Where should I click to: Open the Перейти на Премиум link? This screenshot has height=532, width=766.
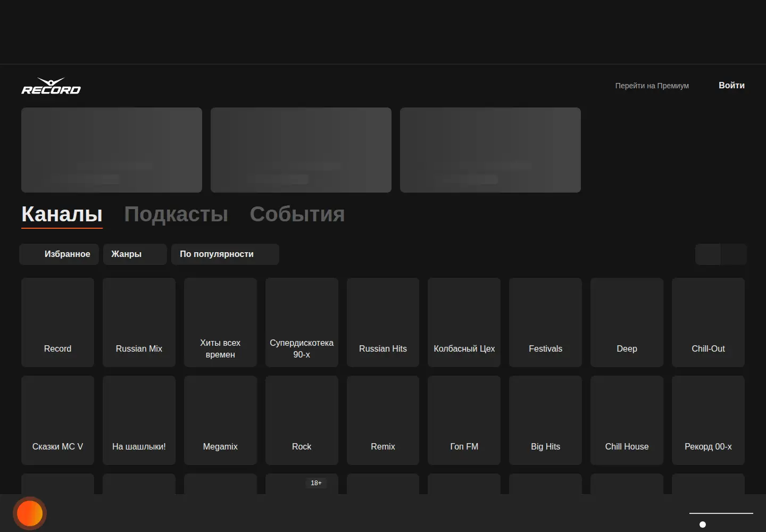pos(652,86)
